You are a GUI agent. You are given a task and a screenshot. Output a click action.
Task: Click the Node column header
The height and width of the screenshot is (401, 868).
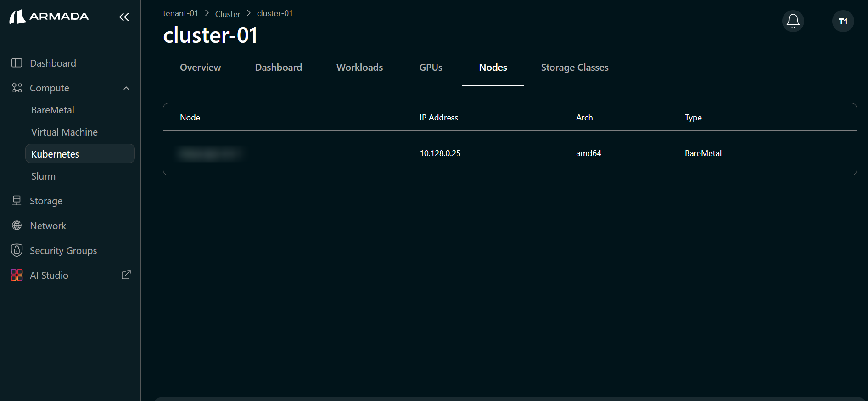pos(190,118)
